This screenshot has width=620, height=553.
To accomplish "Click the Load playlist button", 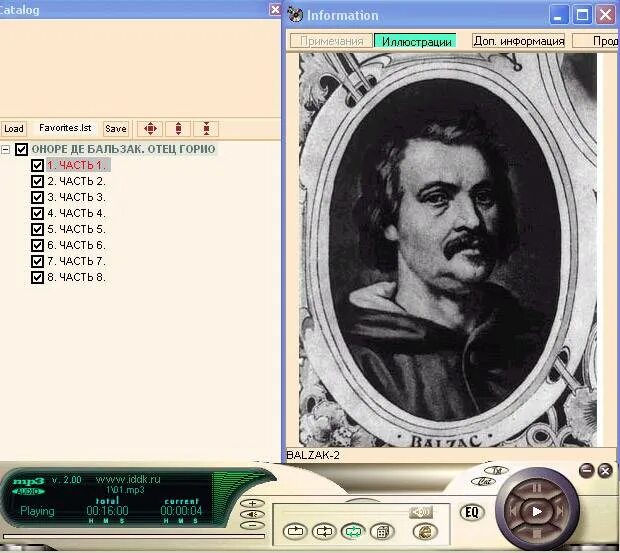I will [13, 128].
